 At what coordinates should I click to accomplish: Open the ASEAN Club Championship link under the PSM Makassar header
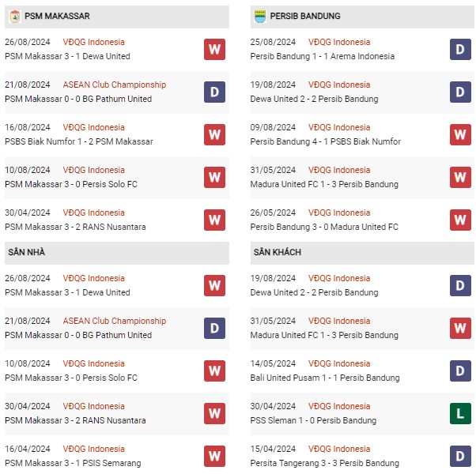pyautogui.click(x=115, y=85)
